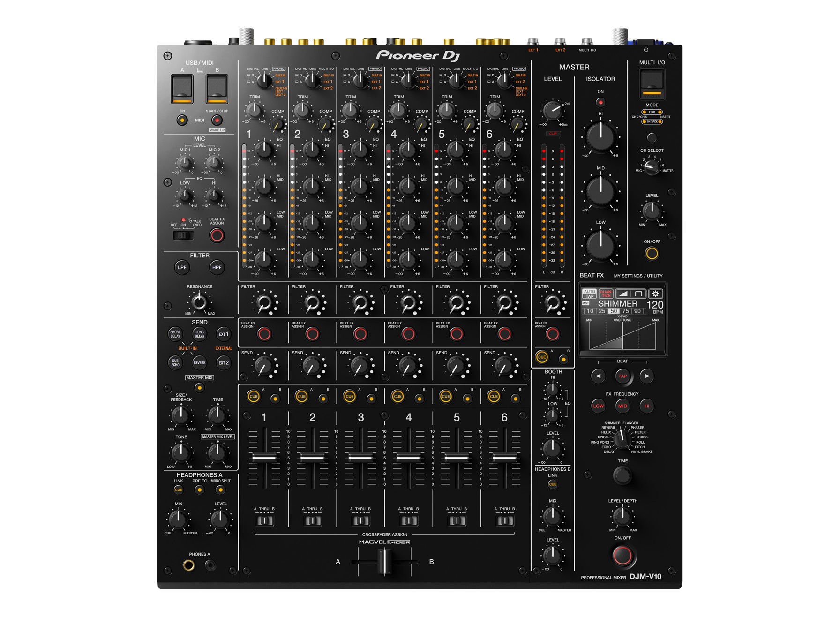Click FX FREQUENCY HI button
Image resolution: width=840 pixels, height=617 pixels.
[647, 406]
